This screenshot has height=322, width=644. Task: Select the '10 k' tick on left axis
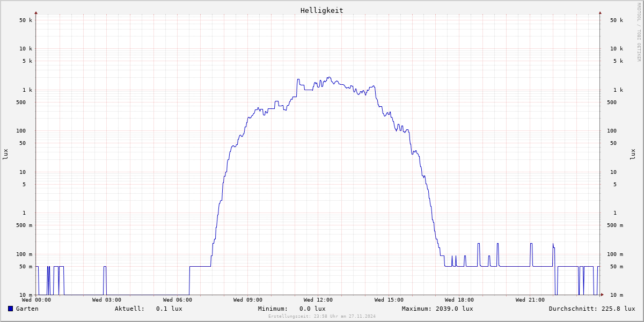click(x=26, y=49)
